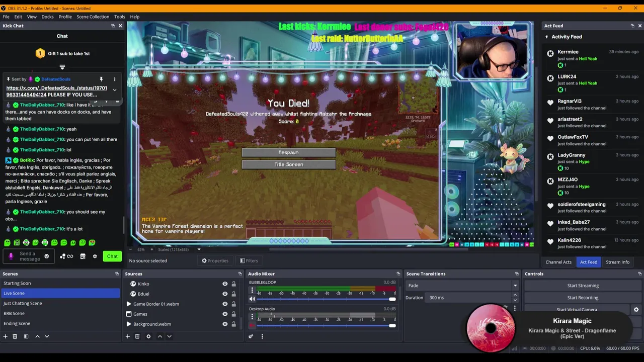Open Scene Transitions options dots
The width and height of the screenshot is (644, 362).
coord(515,308)
